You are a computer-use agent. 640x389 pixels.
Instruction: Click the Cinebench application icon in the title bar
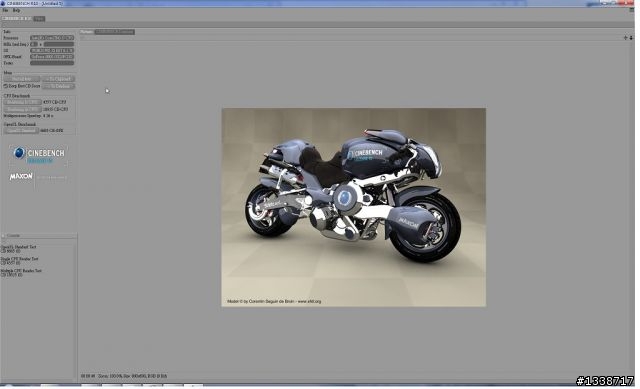click(x=3, y=3)
